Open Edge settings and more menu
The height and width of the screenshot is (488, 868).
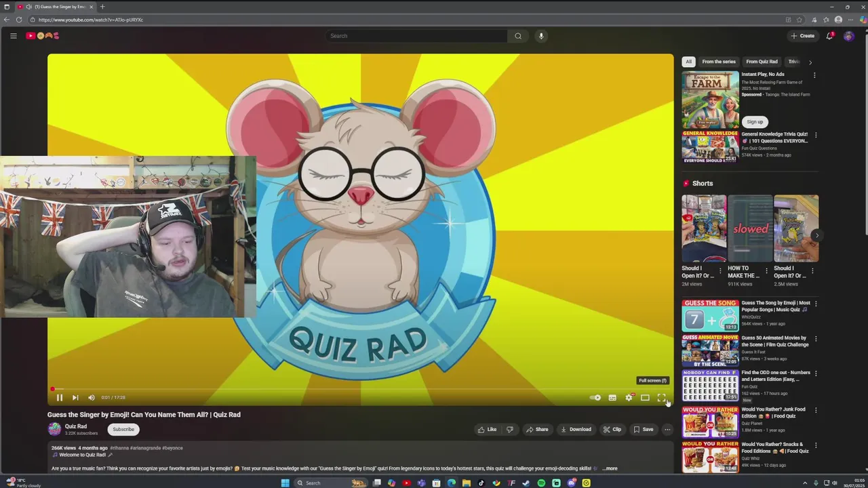[850, 20]
